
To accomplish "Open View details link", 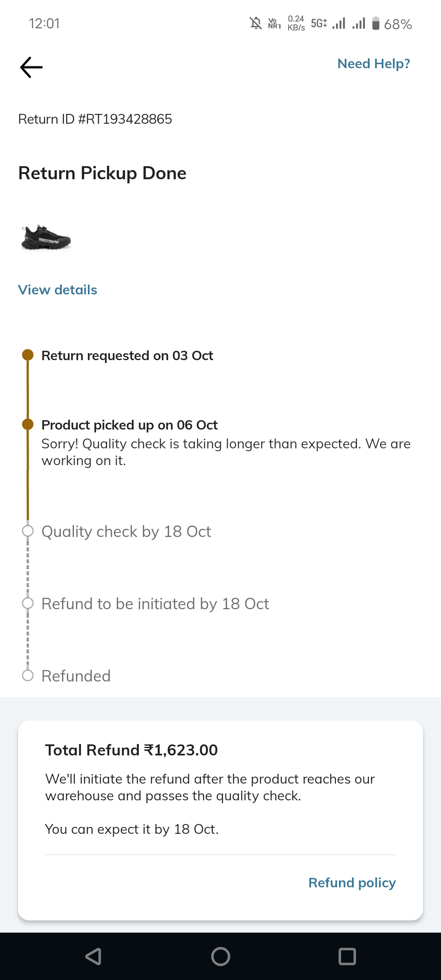I will [x=58, y=290].
